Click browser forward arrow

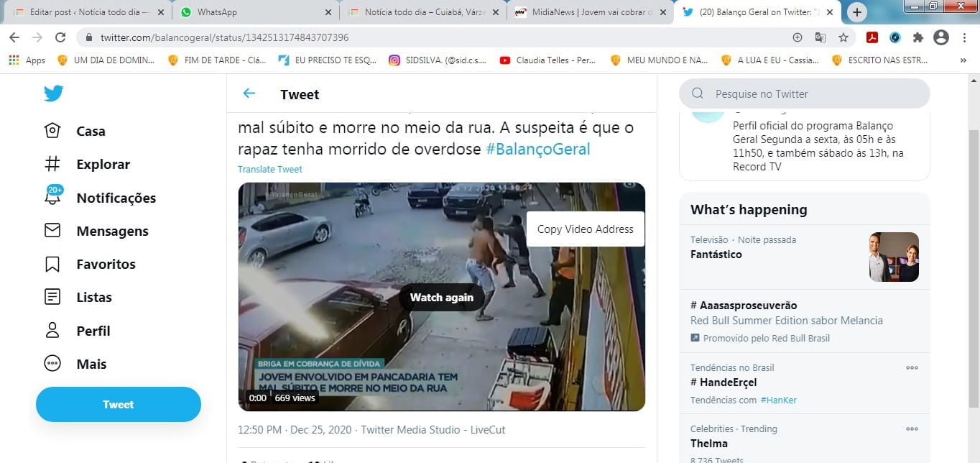click(x=37, y=37)
